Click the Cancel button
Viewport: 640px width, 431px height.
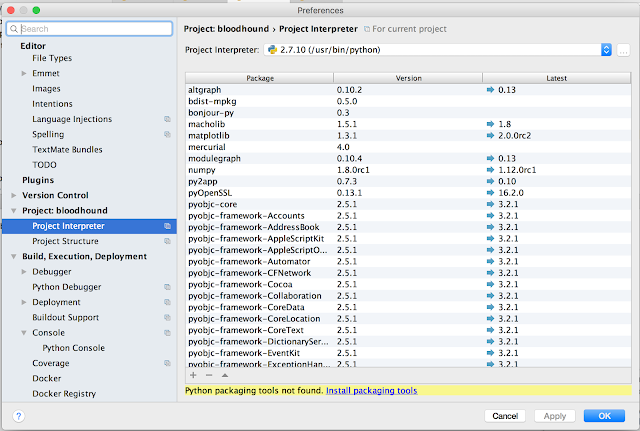click(505, 416)
